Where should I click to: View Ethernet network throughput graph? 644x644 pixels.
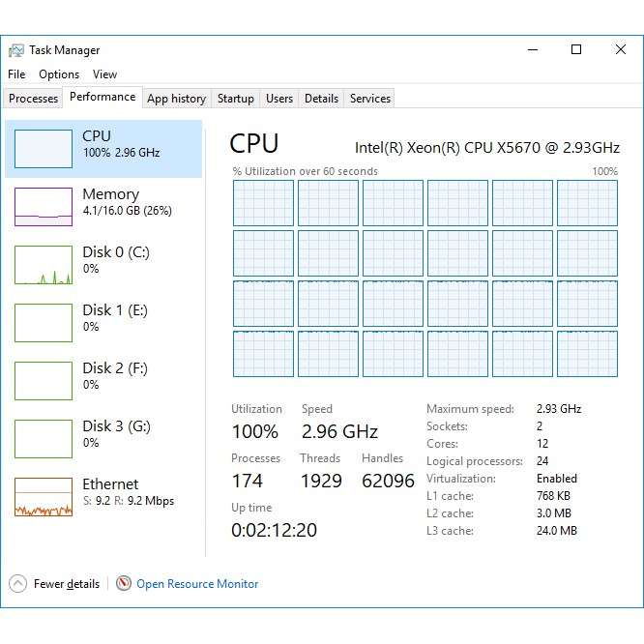44,497
